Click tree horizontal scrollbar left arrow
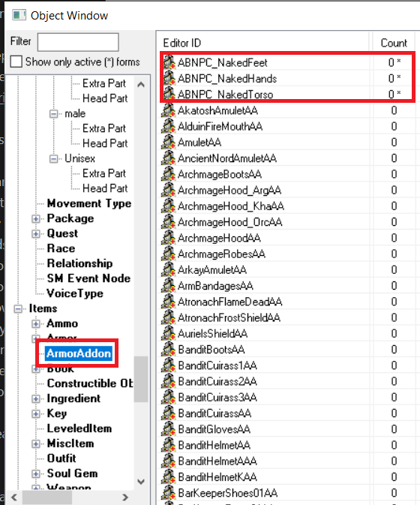The image size is (420, 505). click(13, 497)
